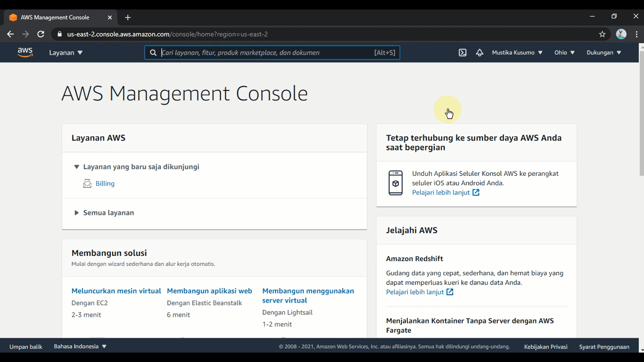The width and height of the screenshot is (644, 362).
Task: Open the Billing service link
Action: click(105, 183)
